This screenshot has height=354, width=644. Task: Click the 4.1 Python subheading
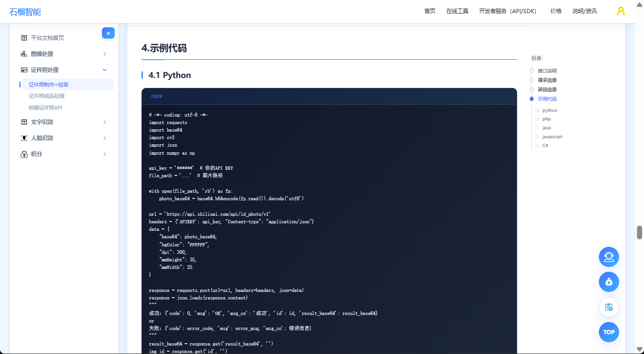pyautogui.click(x=170, y=75)
